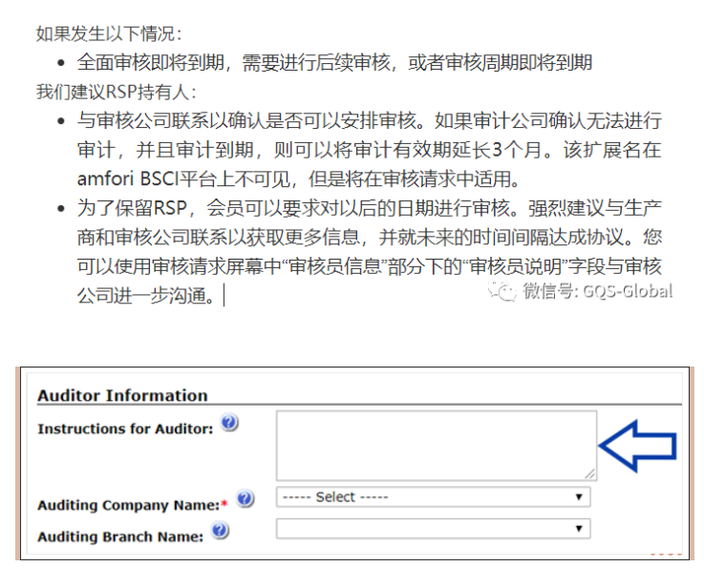The image size is (704, 588).
Task: Click bullet starting with "全面审核即将到期"
Action: click(x=334, y=63)
